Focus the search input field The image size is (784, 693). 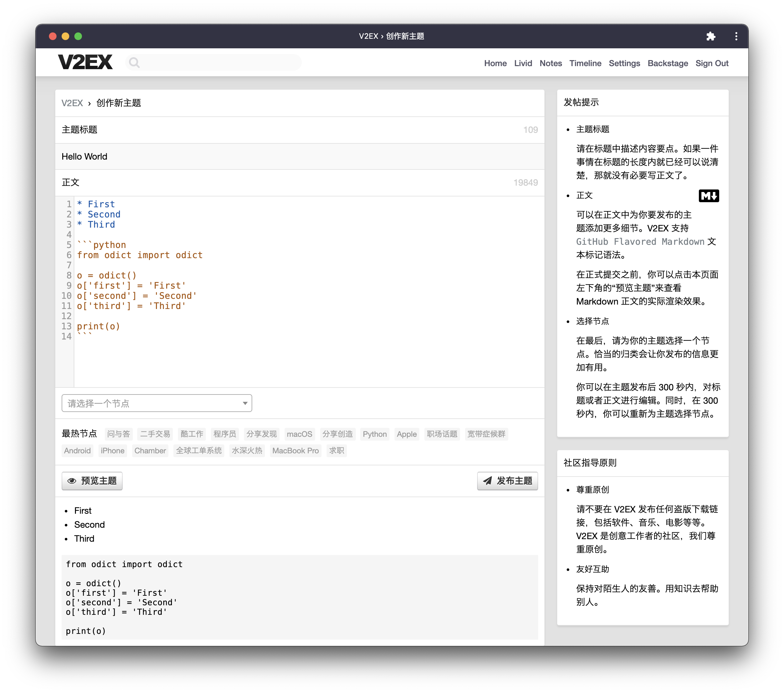pos(214,63)
